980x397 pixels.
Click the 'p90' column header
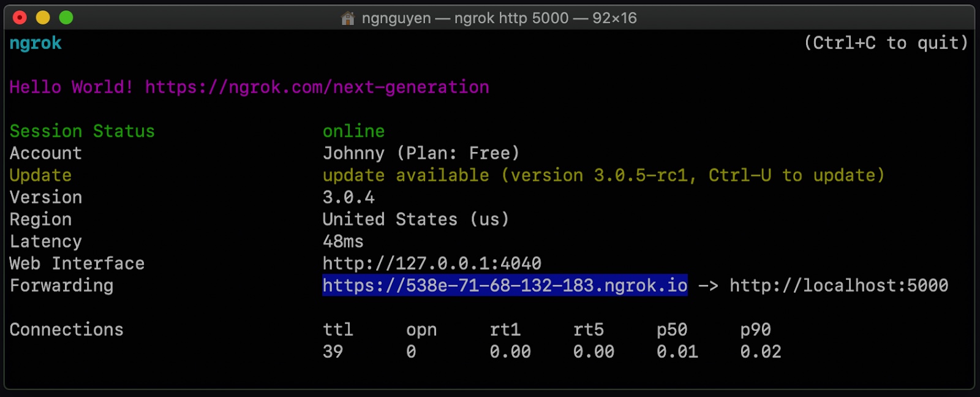[x=756, y=331]
